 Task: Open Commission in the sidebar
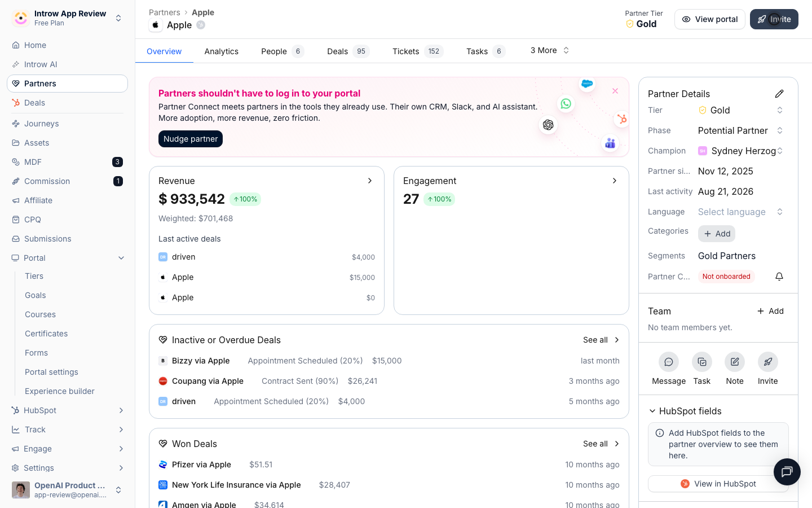coord(67,181)
